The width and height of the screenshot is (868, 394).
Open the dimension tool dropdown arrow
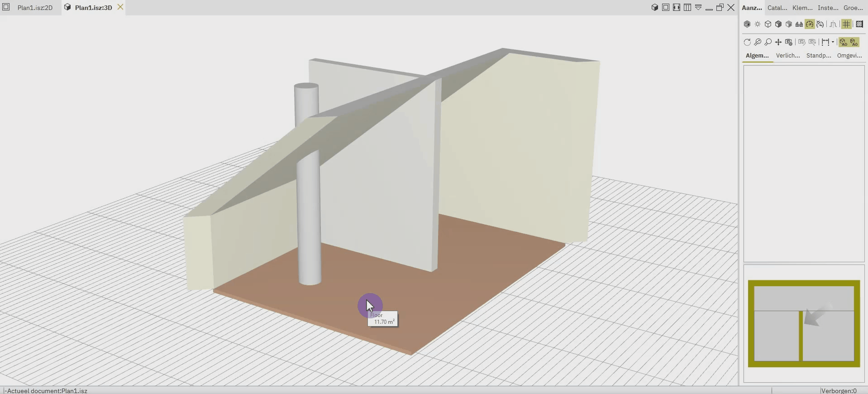pyautogui.click(x=833, y=42)
